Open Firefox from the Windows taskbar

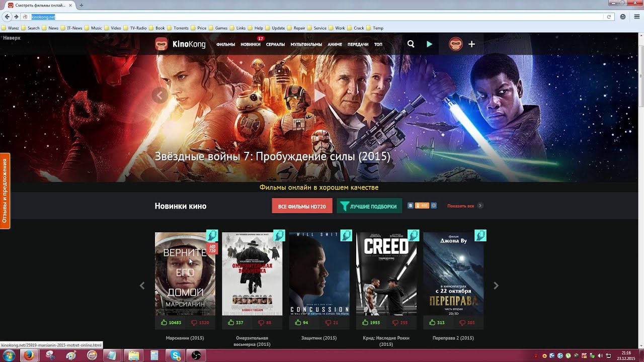(x=29, y=355)
